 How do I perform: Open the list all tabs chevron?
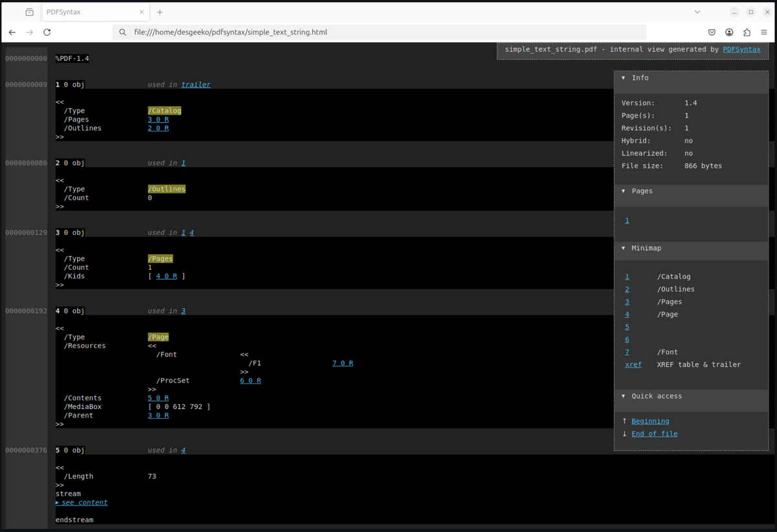pyautogui.click(x=697, y=12)
